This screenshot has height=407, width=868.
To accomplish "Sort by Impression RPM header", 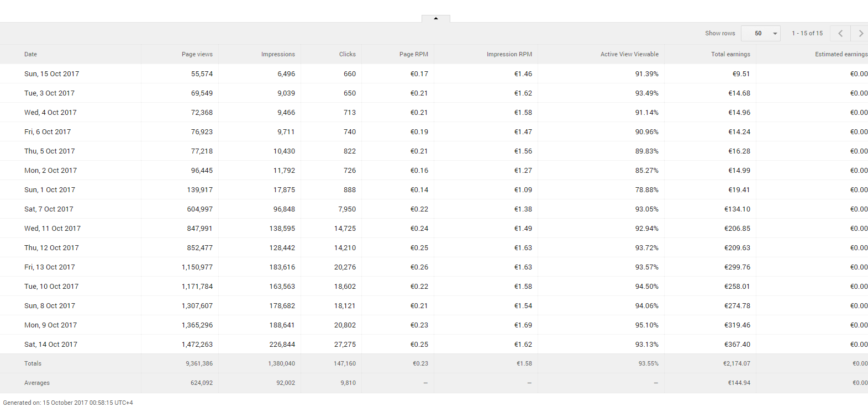I will (x=509, y=54).
